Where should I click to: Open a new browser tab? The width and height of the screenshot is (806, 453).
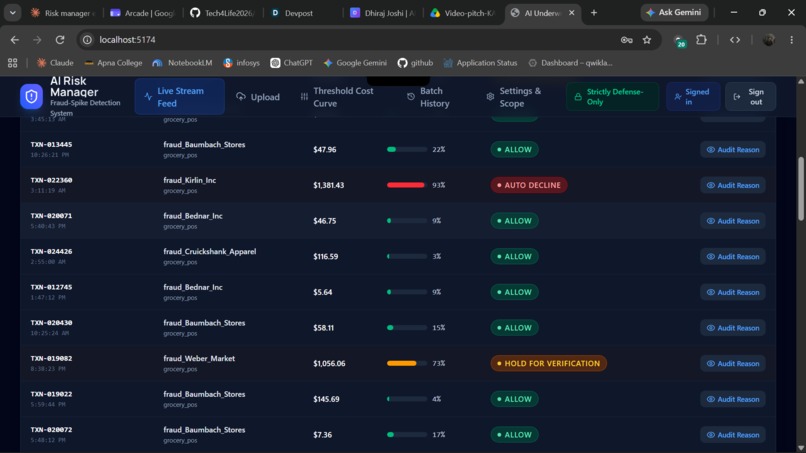pos(594,12)
